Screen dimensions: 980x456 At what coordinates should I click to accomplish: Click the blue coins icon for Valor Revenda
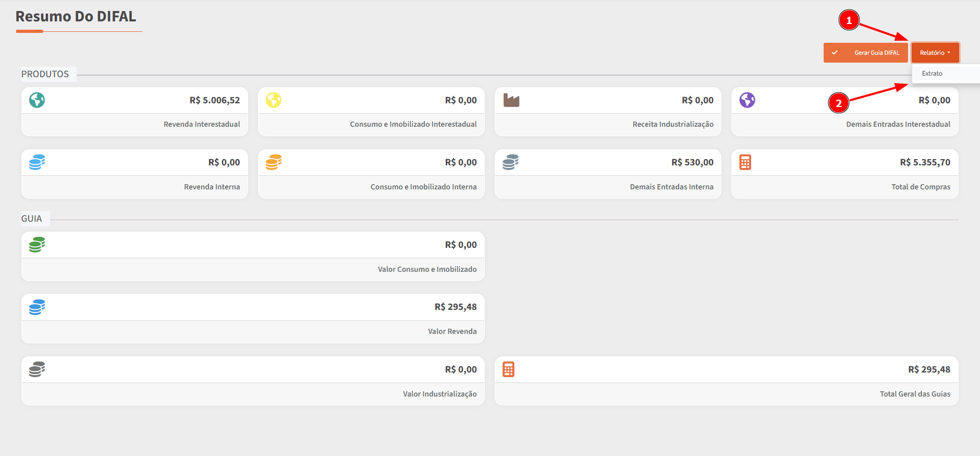pos(37,307)
